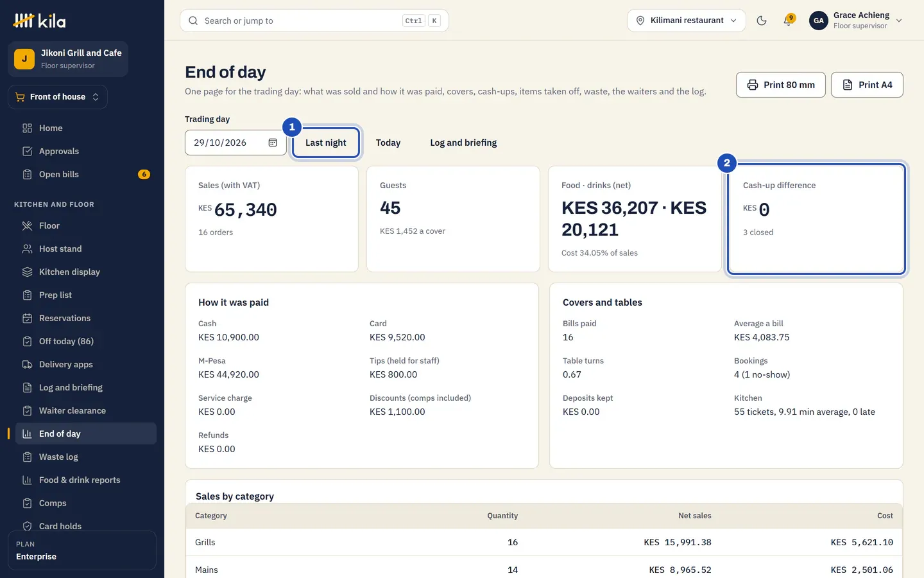Open the Floor view

(x=86, y=225)
